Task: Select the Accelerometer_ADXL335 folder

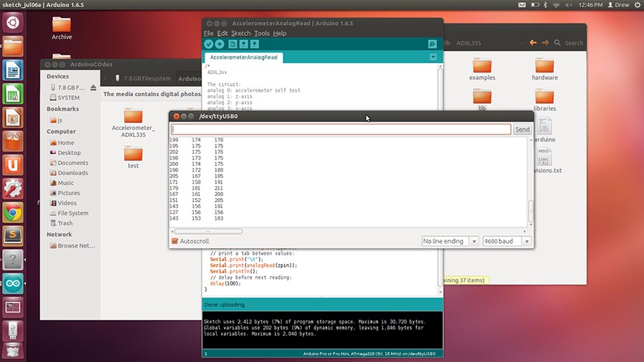Action: 133,123
